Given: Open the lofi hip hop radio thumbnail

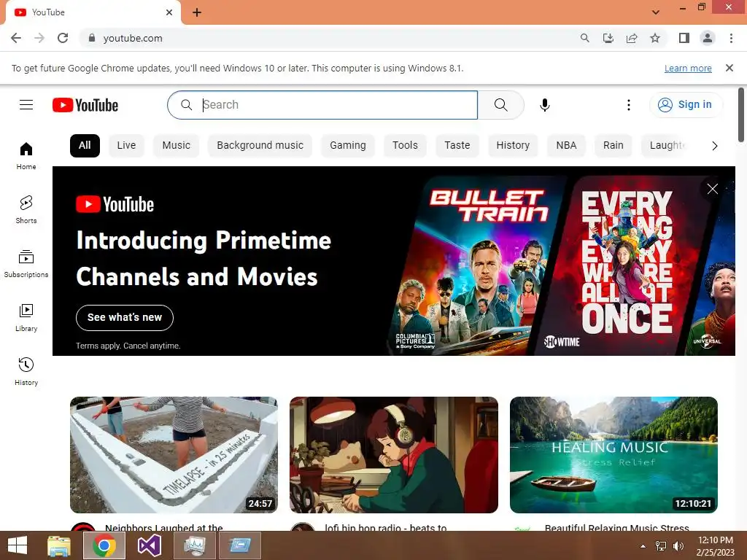Looking at the screenshot, I should click(394, 455).
